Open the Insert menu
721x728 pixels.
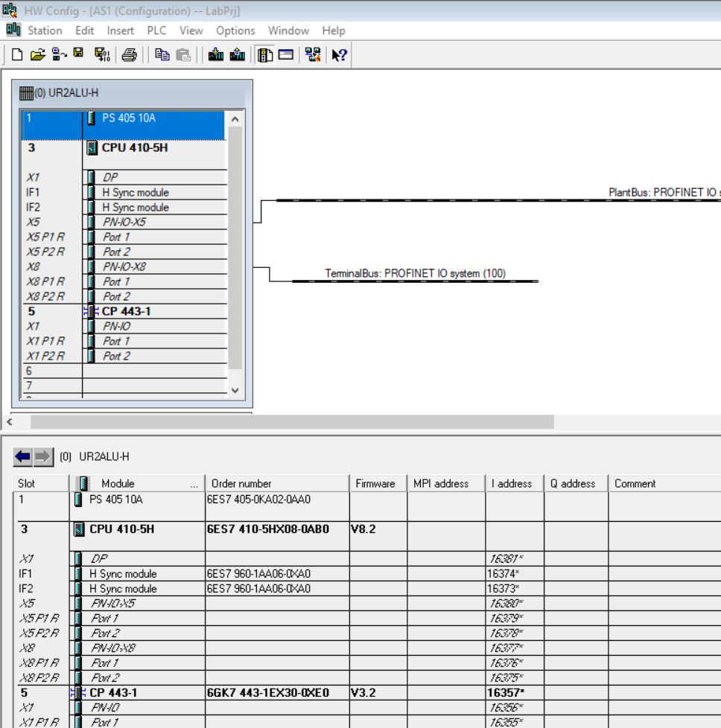coord(121,31)
